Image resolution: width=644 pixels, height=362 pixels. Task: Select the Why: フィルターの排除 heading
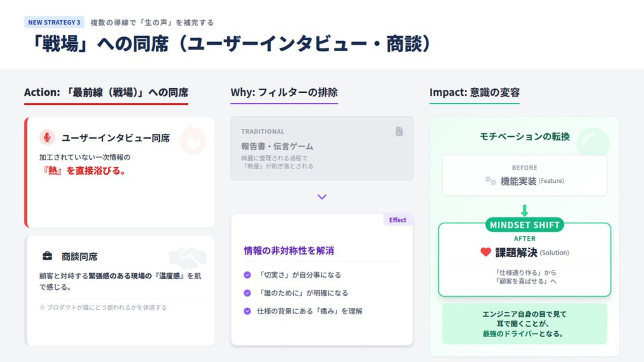coord(284,93)
